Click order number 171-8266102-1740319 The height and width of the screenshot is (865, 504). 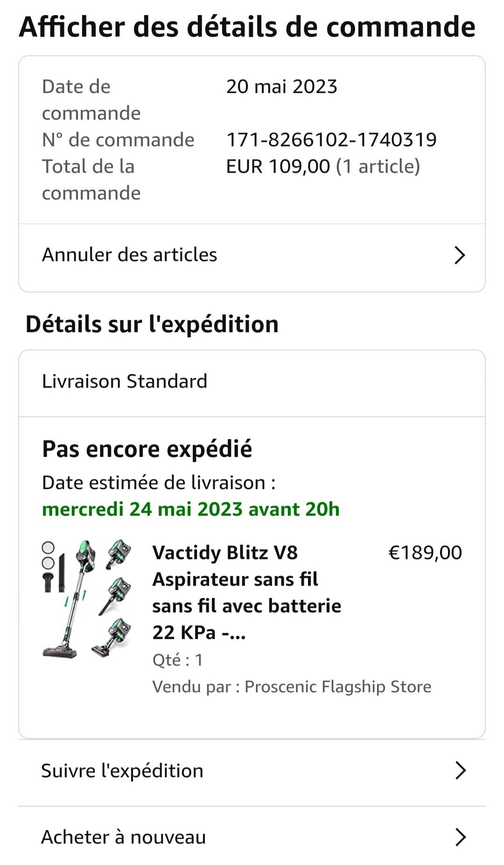coord(331,140)
